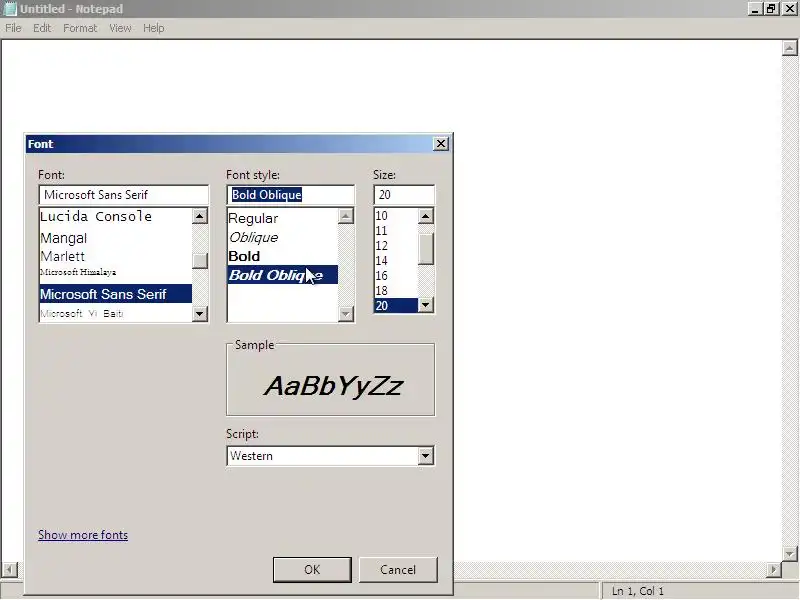Viewport: 800px width, 600px height.
Task: Open the Format menu
Action: click(x=80, y=28)
